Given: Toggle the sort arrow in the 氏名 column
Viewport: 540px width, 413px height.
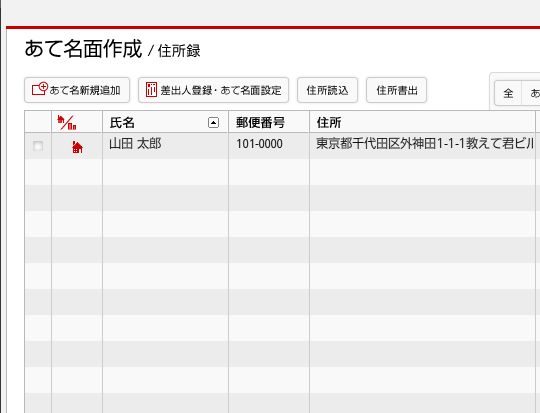Looking at the screenshot, I should point(214,122).
